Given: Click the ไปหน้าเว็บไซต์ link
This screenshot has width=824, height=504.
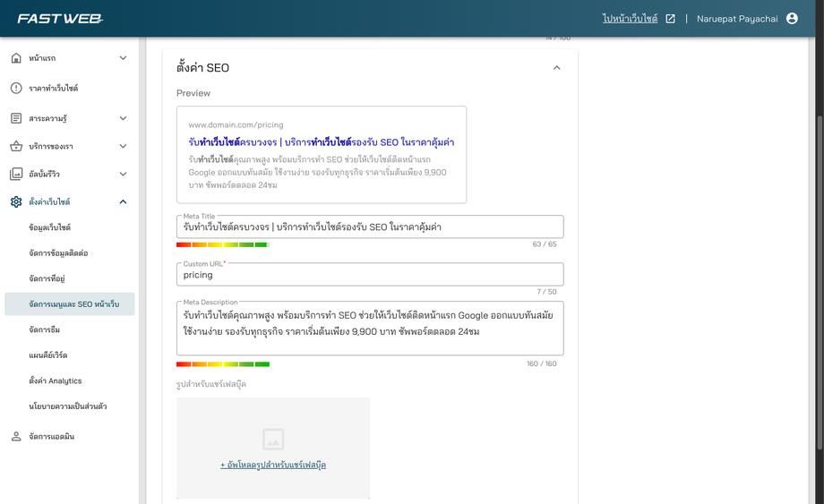Looking at the screenshot, I should point(630,19).
